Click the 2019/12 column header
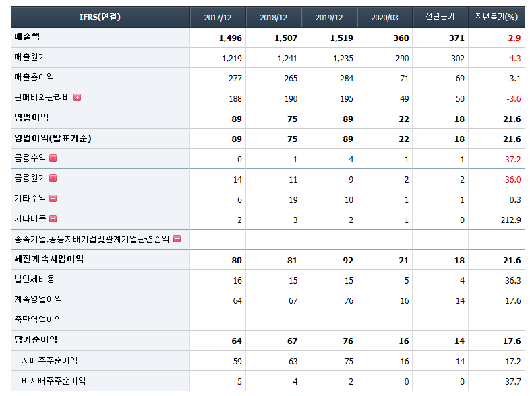The image size is (532, 396). click(329, 18)
